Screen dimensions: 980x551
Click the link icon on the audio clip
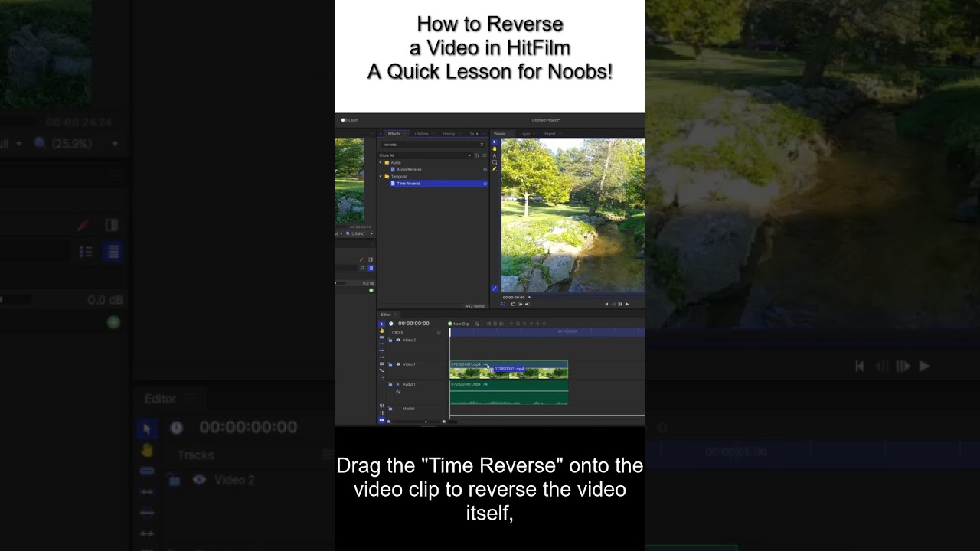[485, 384]
